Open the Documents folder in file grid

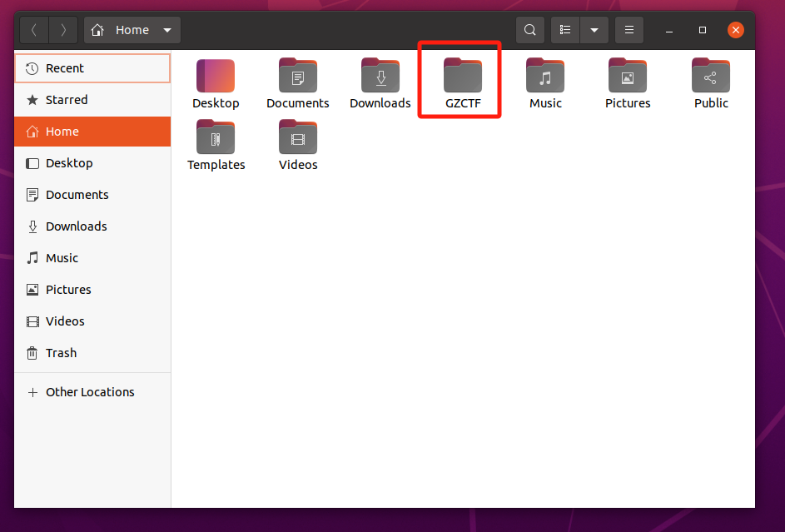298,76
